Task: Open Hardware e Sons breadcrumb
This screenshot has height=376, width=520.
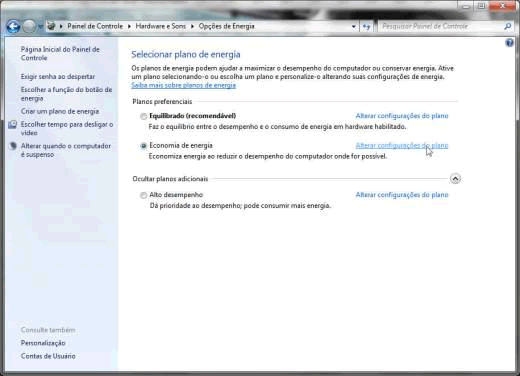Action: click(160, 26)
